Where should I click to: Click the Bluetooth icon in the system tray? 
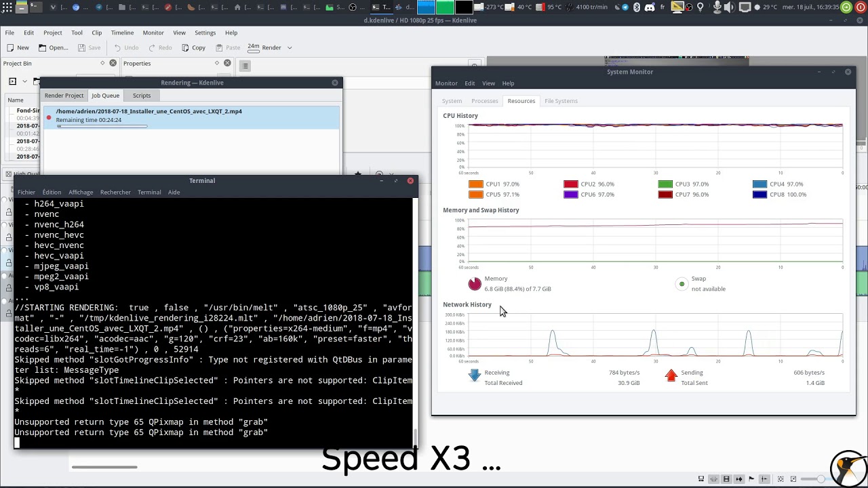[637, 7]
